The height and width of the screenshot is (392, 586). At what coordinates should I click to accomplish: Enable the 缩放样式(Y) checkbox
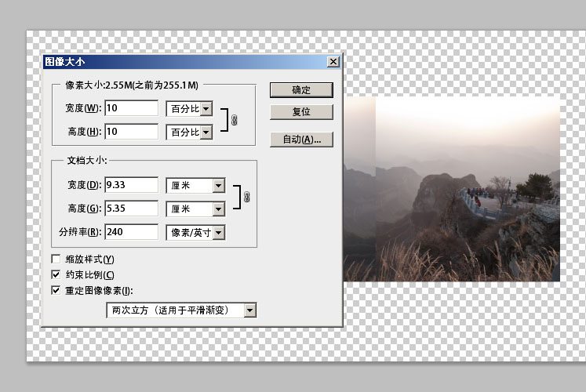(x=56, y=259)
